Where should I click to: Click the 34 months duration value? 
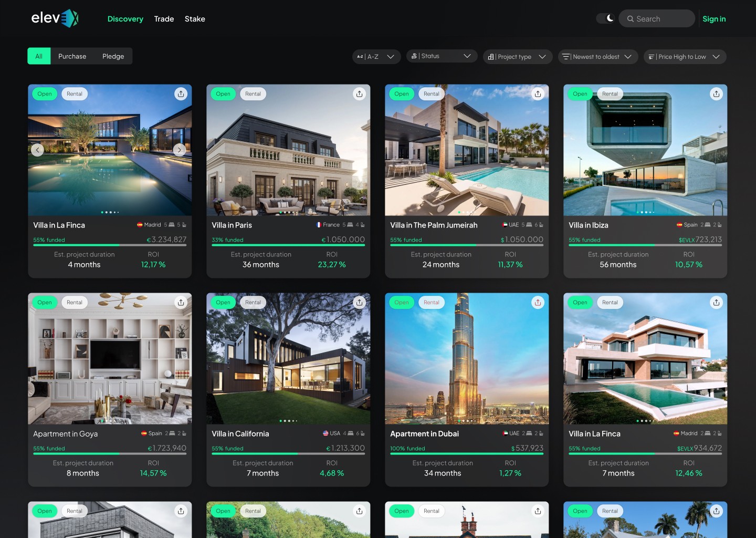pyautogui.click(x=443, y=473)
